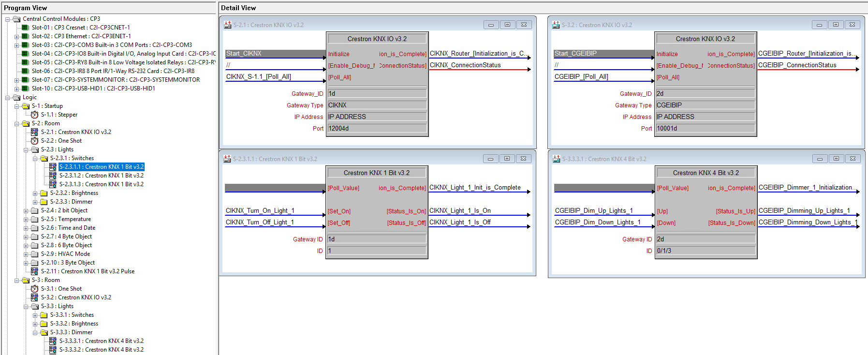Select S-2.3.1.1 Crestron KNX 1 Bit row
868x355 pixels.
pyautogui.click(x=102, y=167)
